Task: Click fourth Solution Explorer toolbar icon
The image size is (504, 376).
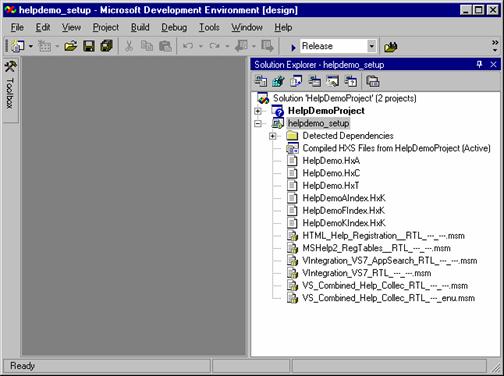Action: (x=314, y=81)
